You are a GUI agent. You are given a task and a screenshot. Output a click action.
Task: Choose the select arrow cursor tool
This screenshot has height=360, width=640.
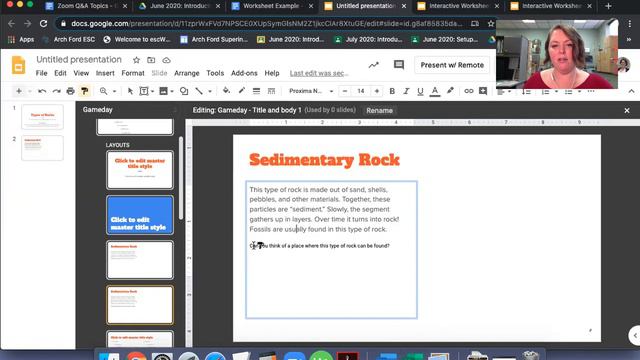coord(130,91)
